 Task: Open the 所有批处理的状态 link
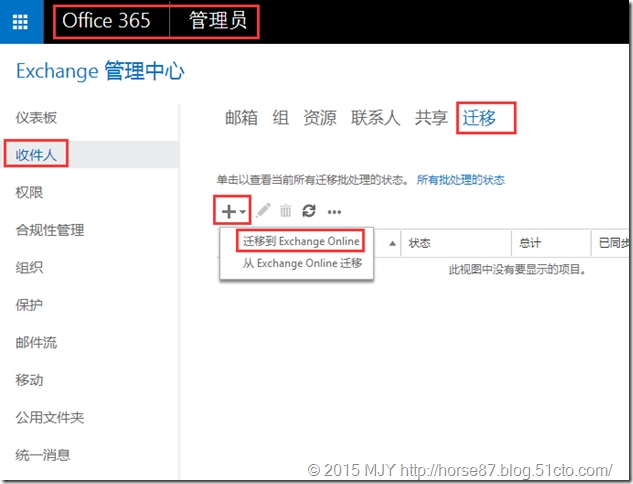coord(461,180)
